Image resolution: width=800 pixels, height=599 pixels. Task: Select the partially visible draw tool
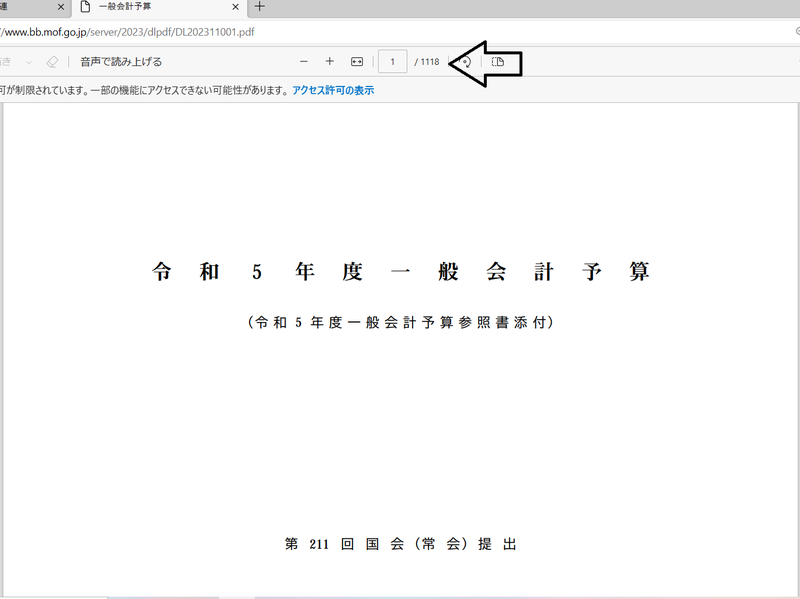click(8, 62)
